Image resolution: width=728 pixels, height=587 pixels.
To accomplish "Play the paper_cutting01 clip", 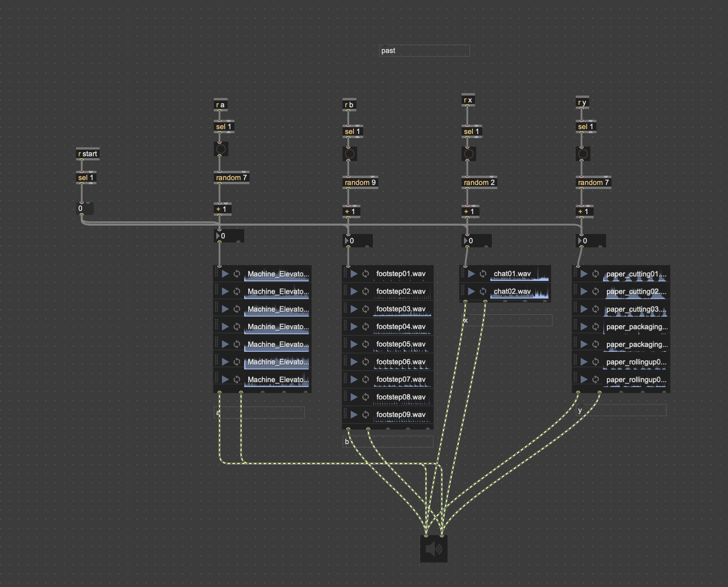I will [x=584, y=274].
